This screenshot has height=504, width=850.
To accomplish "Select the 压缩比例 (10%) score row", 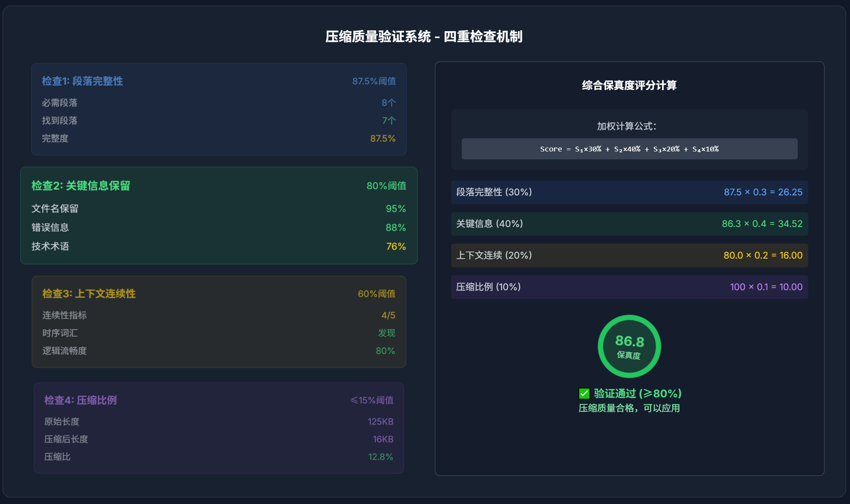I will coord(629,287).
